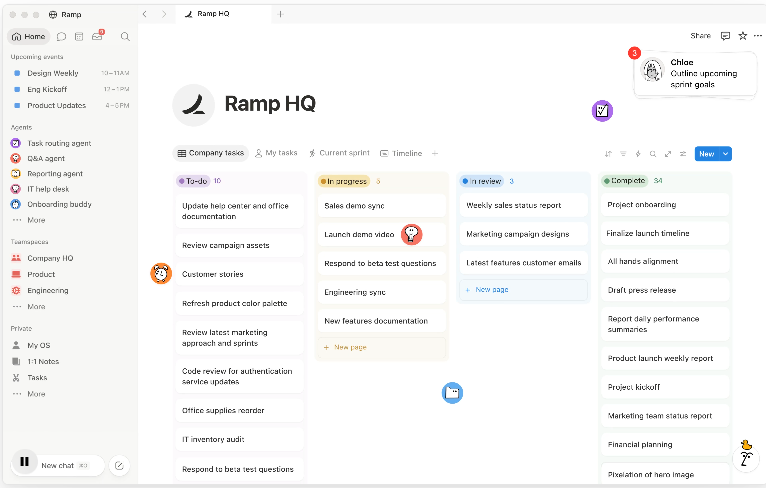
Task: Open the New button dropdown arrow
Action: tap(726, 154)
